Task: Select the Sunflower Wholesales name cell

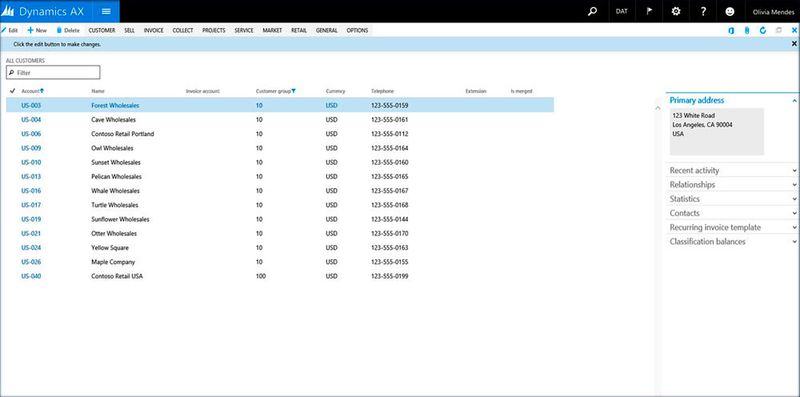Action: pyautogui.click(x=120, y=219)
